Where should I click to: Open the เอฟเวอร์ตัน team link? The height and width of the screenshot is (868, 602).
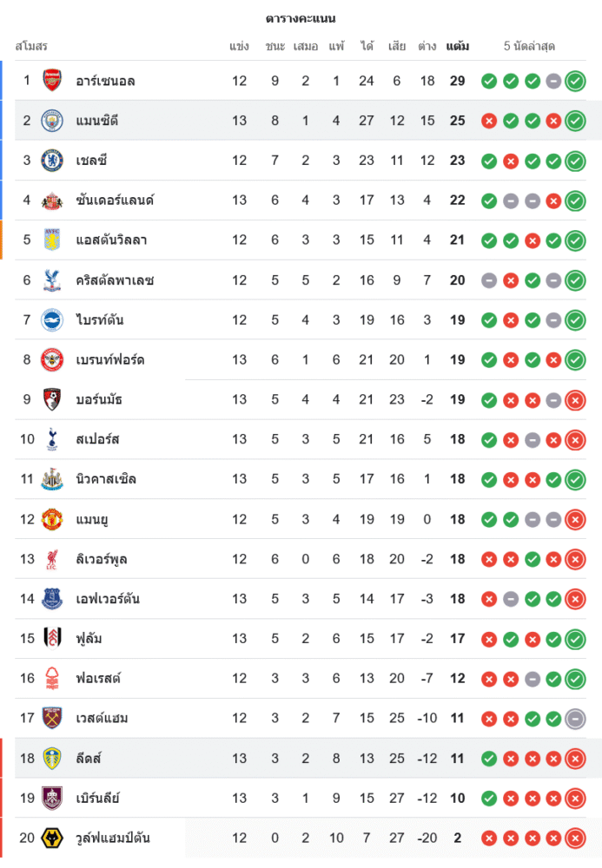click(x=108, y=599)
